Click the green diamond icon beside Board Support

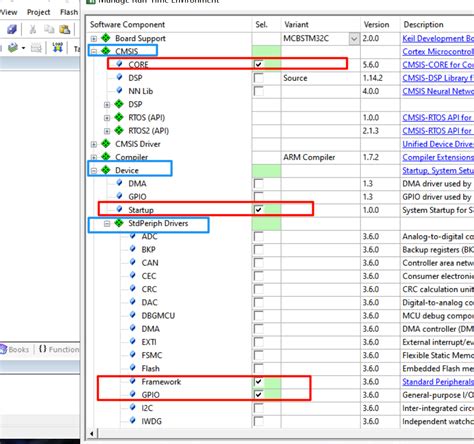pyautogui.click(x=106, y=38)
